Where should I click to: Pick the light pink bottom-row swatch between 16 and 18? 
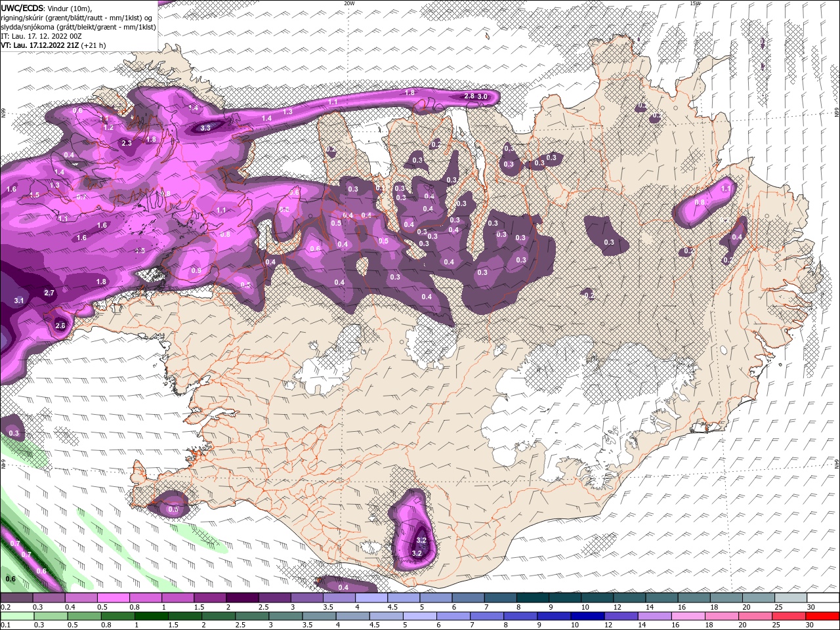click(x=688, y=616)
